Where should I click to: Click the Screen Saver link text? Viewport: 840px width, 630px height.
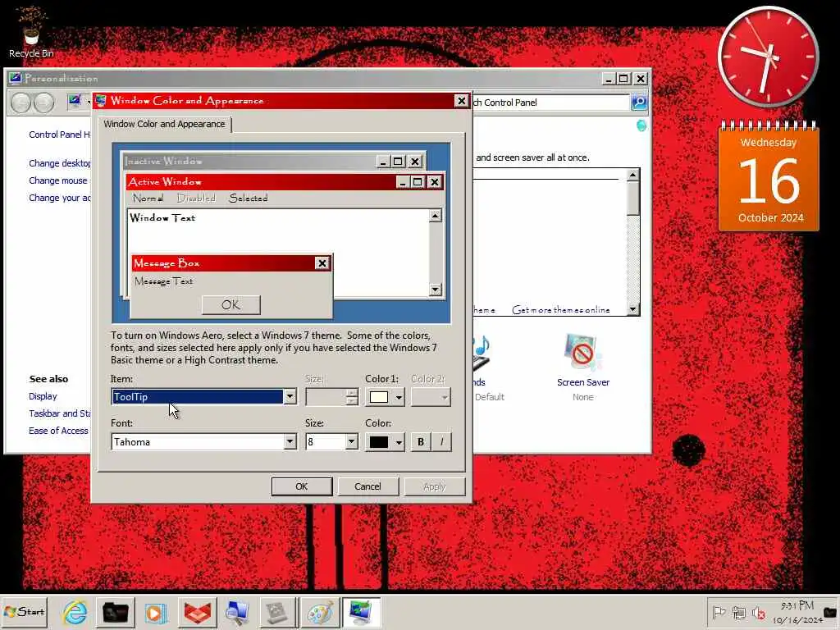coord(583,382)
